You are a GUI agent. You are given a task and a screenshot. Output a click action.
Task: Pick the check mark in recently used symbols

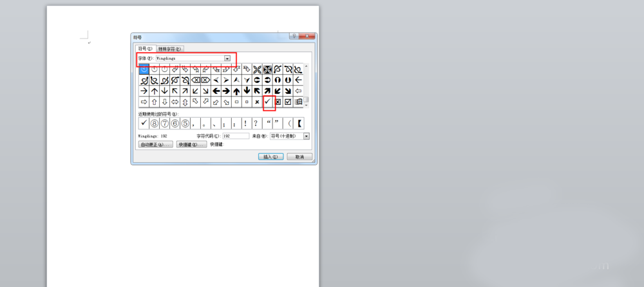144,123
